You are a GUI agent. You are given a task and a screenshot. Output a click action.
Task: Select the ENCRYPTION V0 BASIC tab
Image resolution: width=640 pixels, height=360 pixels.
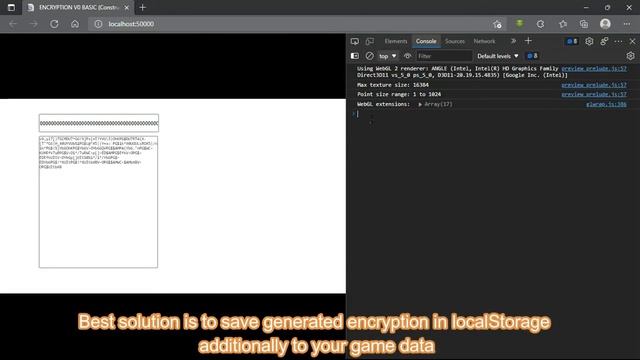(x=78, y=7)
